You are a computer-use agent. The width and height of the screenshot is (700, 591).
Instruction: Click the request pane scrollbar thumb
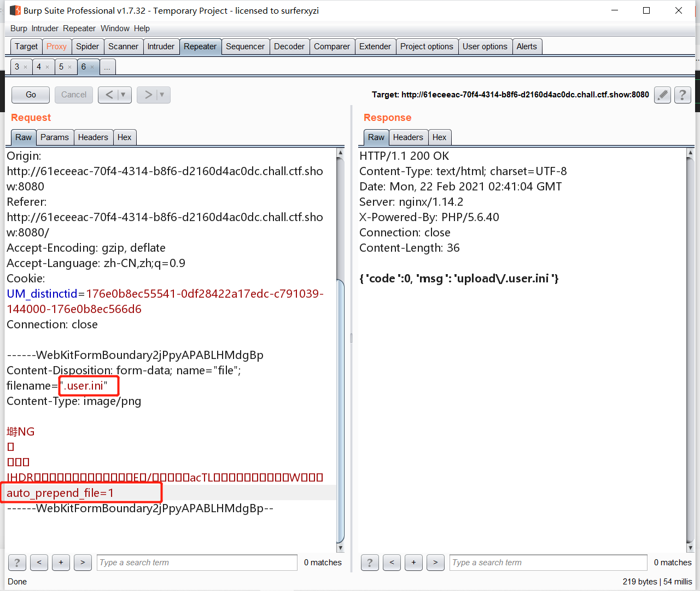(340, 410)
